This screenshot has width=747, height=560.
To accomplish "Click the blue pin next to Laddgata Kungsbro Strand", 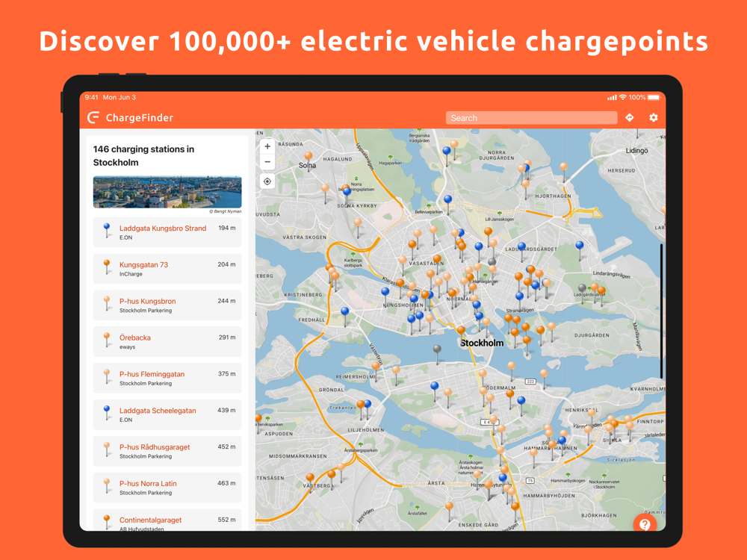I will pyautogui.click(x=107, y=230).
